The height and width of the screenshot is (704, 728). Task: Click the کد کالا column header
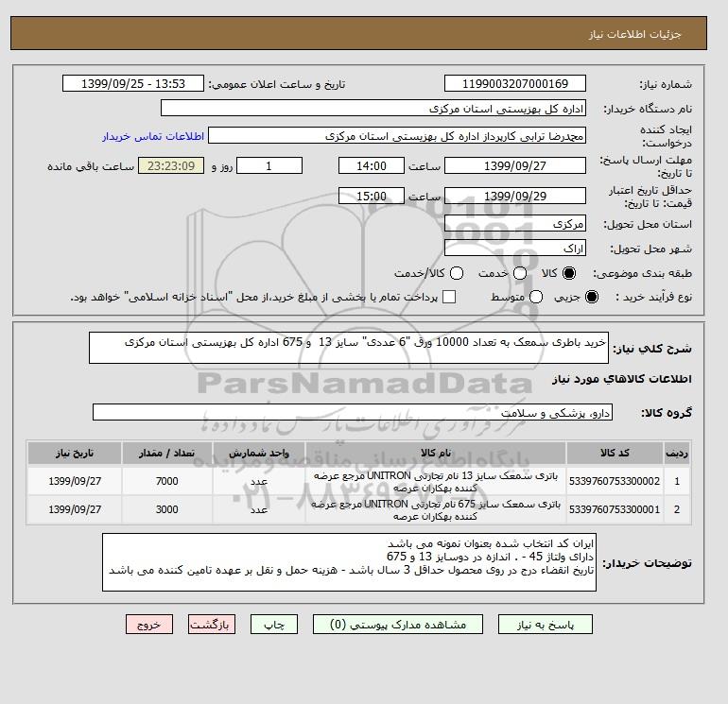coord(615,453)
